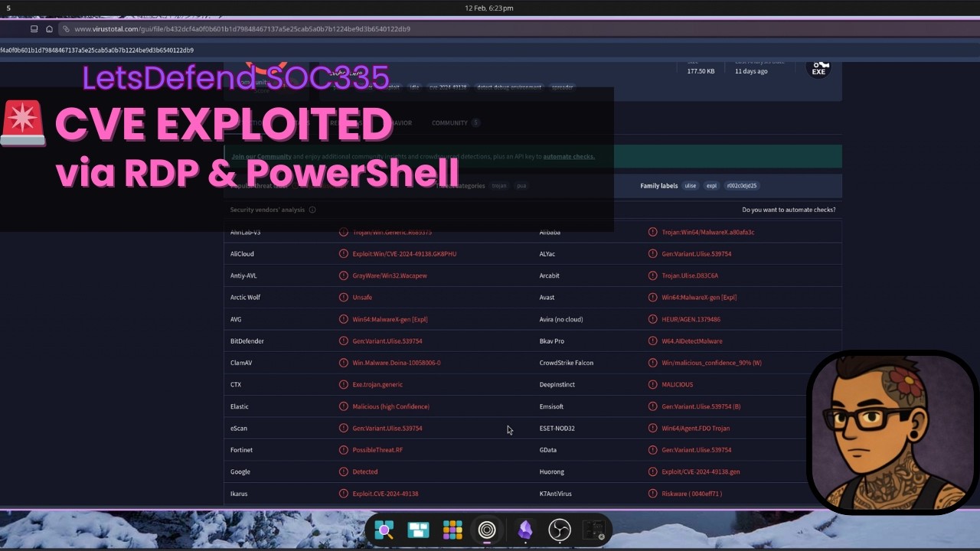Click the Security vendors' analysis info icon
This screenshot has height=551, width=980.
312,210
